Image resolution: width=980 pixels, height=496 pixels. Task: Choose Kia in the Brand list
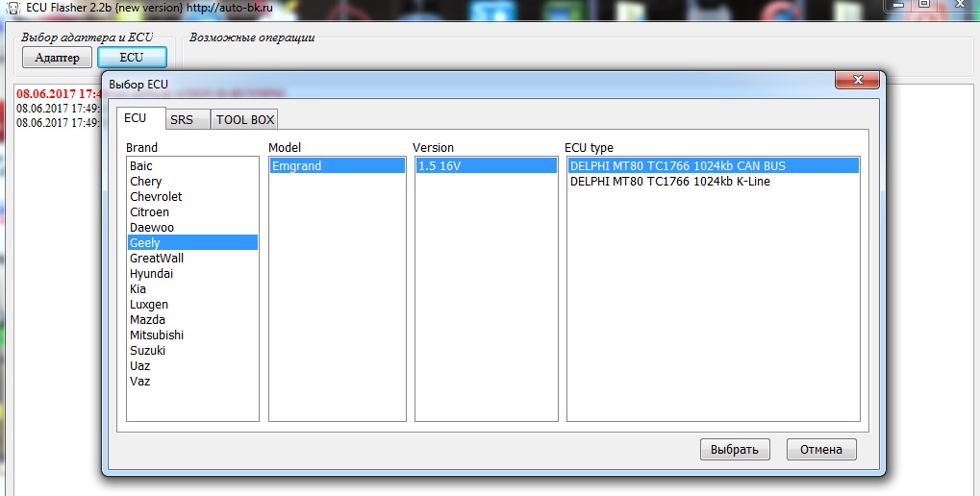click(192, 288)
